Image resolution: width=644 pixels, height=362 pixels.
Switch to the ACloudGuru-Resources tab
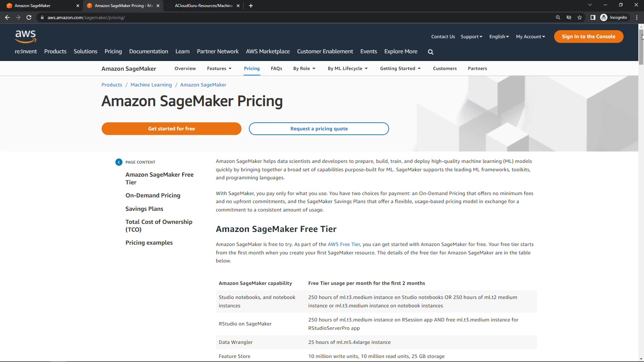pos(204,6)
